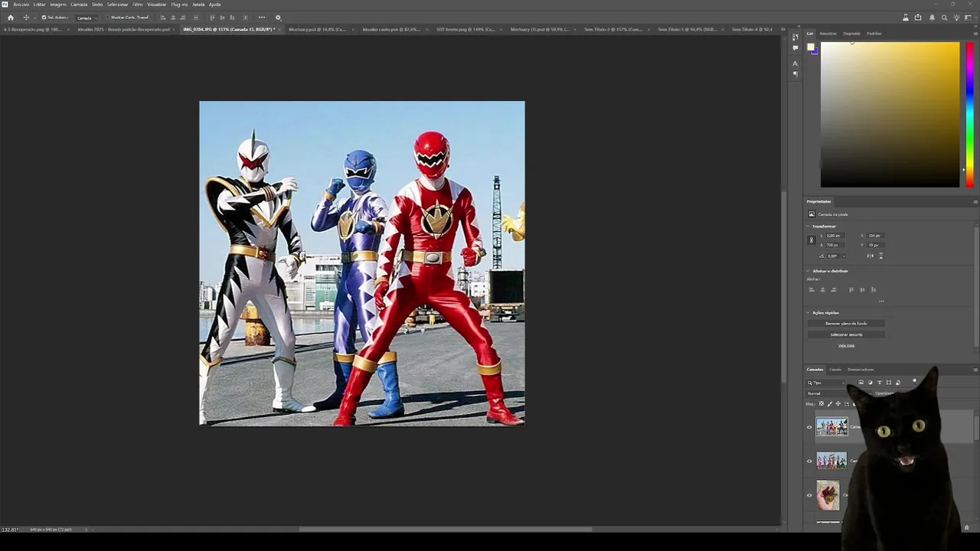Click Remover plano de fundo button
The height and width of the screenshot is (551, 980).
(x=846, y=324)
